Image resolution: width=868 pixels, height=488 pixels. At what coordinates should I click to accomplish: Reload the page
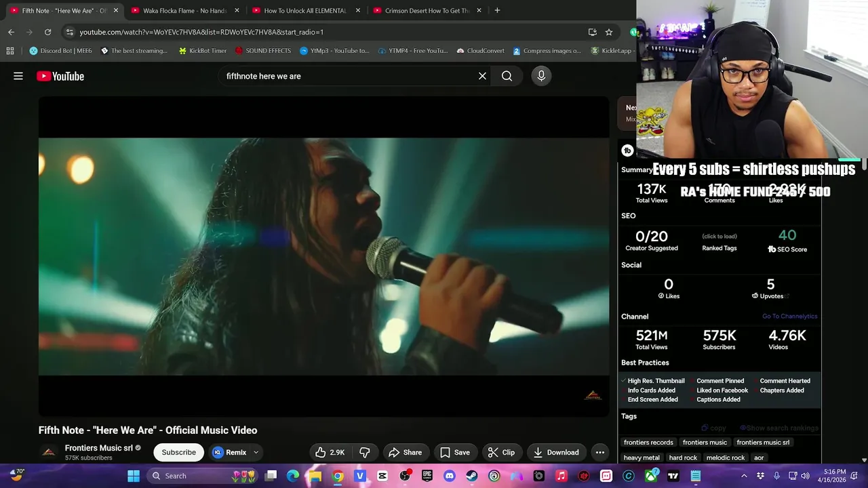pos(47,32)
